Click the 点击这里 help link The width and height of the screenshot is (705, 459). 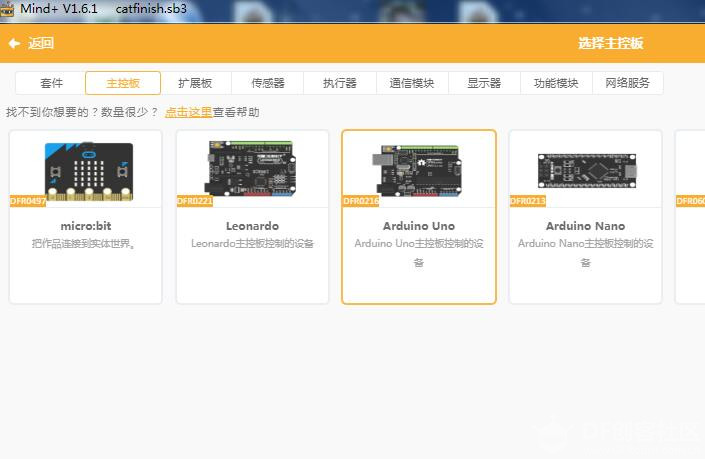coord(188,112)
